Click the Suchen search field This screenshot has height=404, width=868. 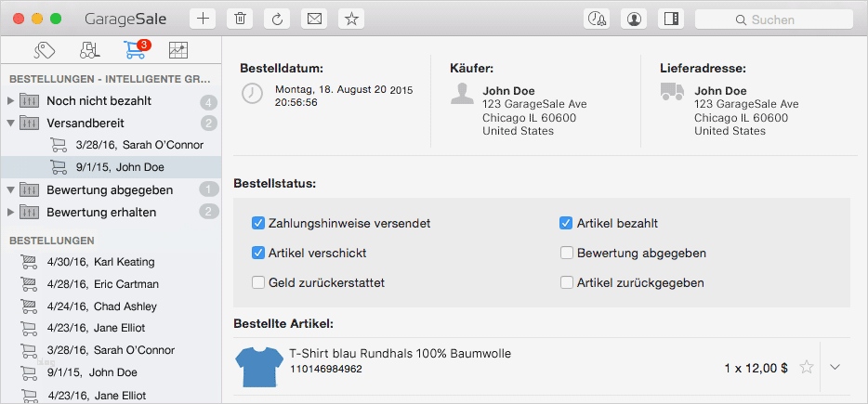coord(773,19)
